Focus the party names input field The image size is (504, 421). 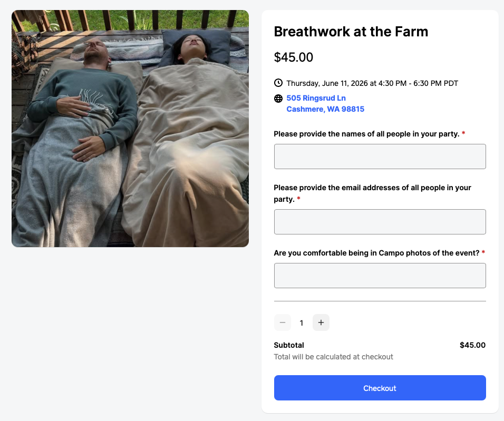[380, 156]
